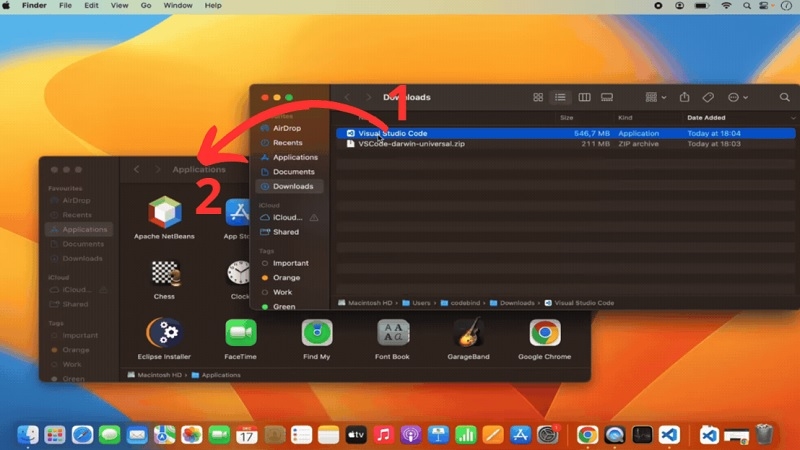This screenshot has height=450, width=800.
Task: Go back in the Applications window
Action: click(136, 169)
